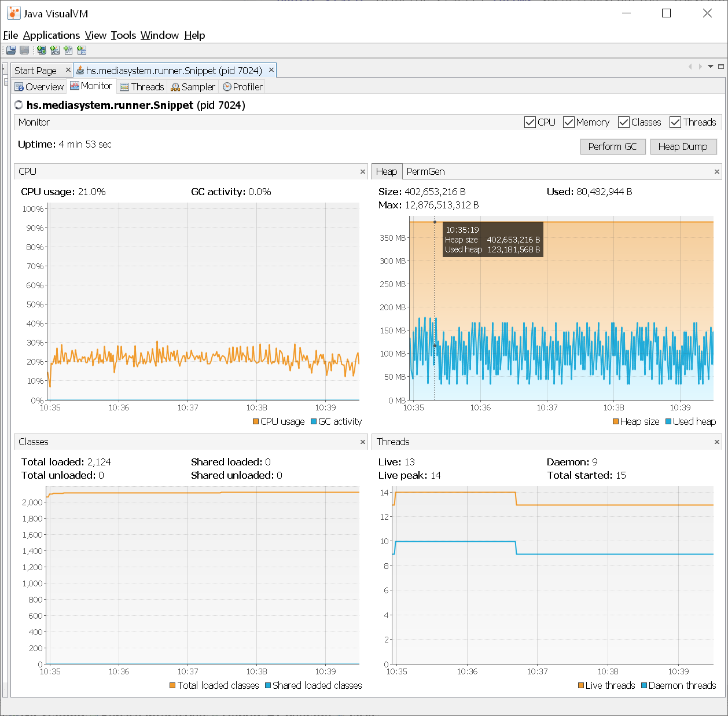The image size is (728, 716).
Task: Click the Add Remote Host icon
Action: pyautogui.click(x=42, y=50)
